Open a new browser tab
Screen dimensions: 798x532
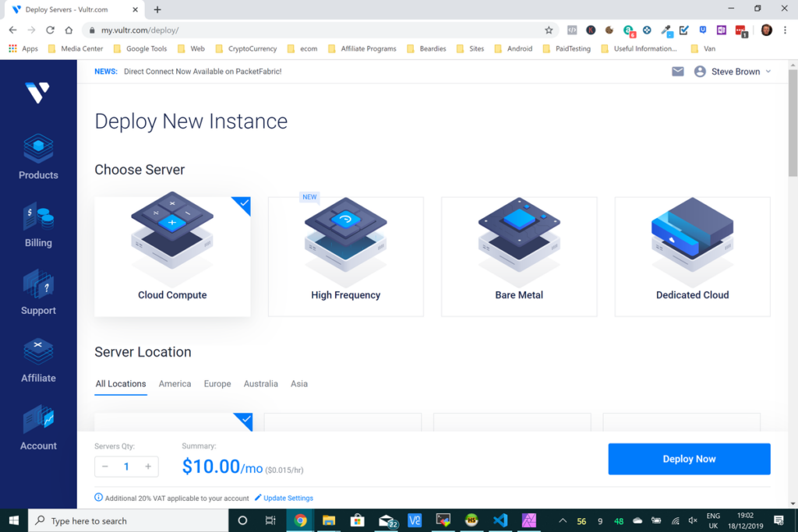click(x=157, y=9)
